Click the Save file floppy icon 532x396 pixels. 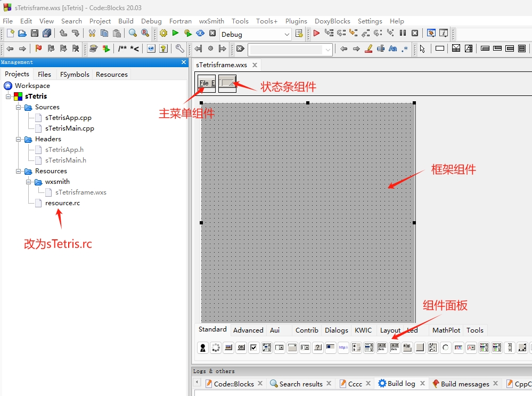35,33
